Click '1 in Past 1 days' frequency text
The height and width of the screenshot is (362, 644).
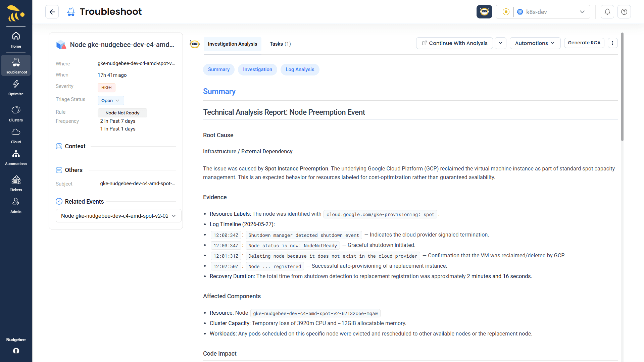[x=118, y=129]
